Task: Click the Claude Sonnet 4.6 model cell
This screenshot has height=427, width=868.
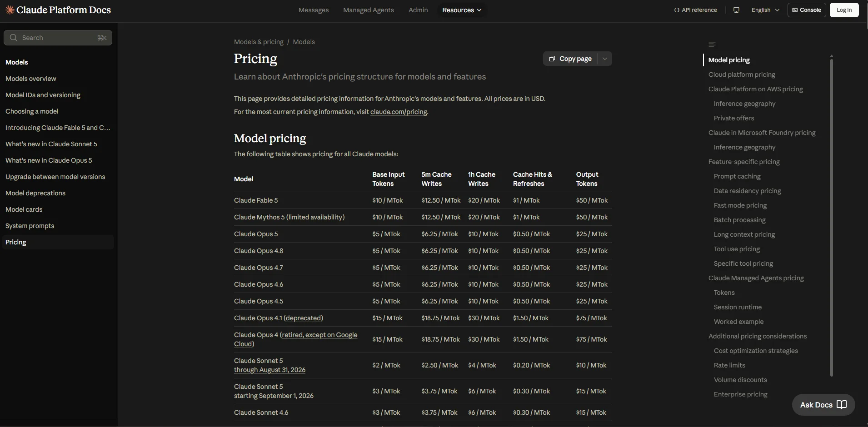Action: [x=261, y=412]
